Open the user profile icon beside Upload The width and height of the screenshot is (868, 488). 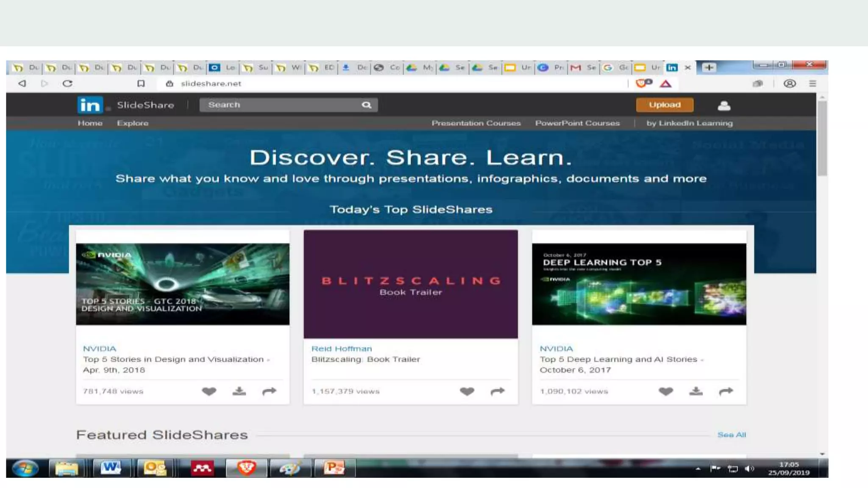724,105
